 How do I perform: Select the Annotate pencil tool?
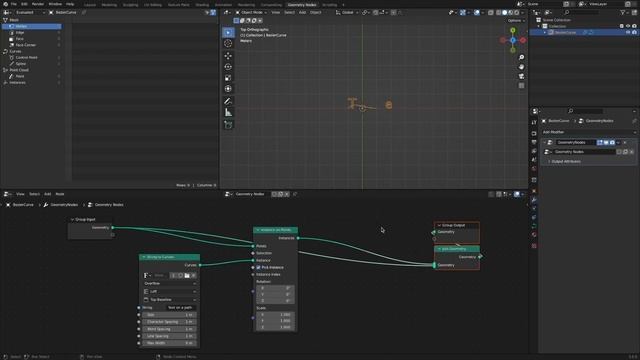[x=228, y=101]
